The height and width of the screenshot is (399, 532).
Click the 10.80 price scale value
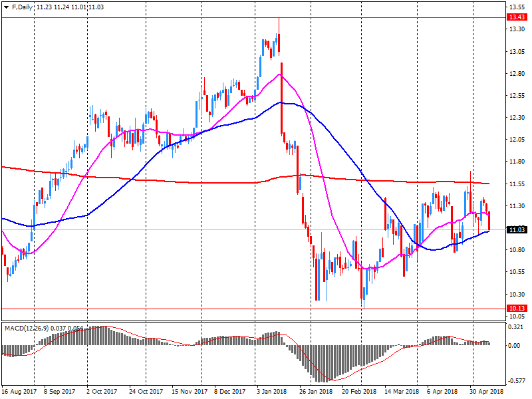(517, 250)
